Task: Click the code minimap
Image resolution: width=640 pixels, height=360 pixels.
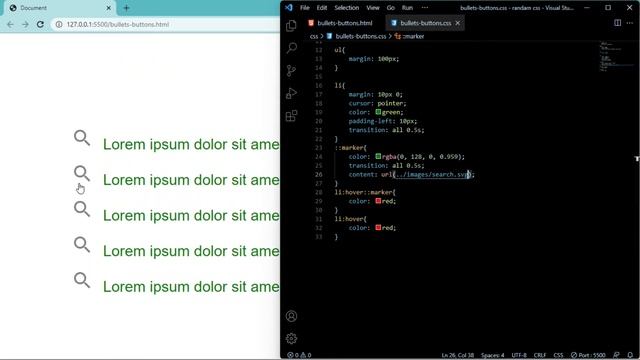Action: point(616,56)
